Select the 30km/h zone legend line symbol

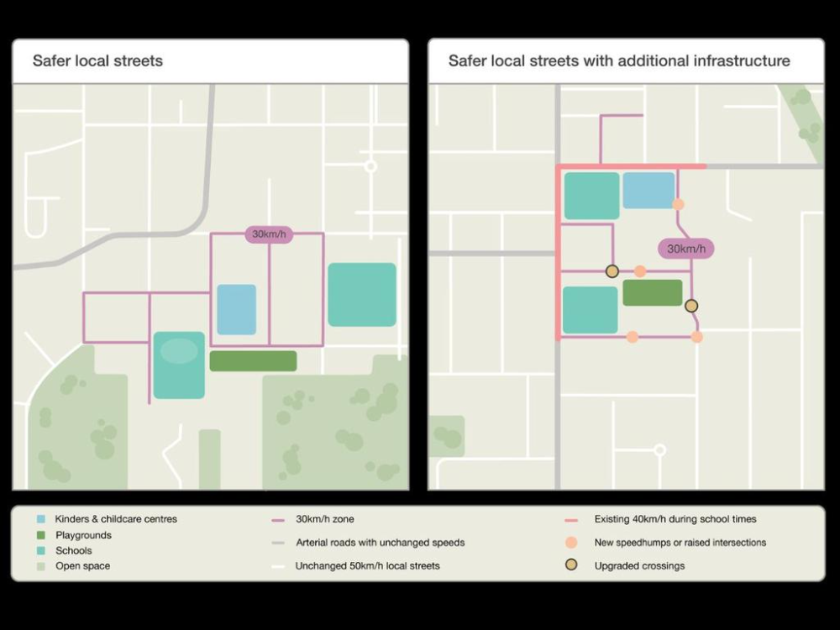pyautogui.click(x=278, y=520)
